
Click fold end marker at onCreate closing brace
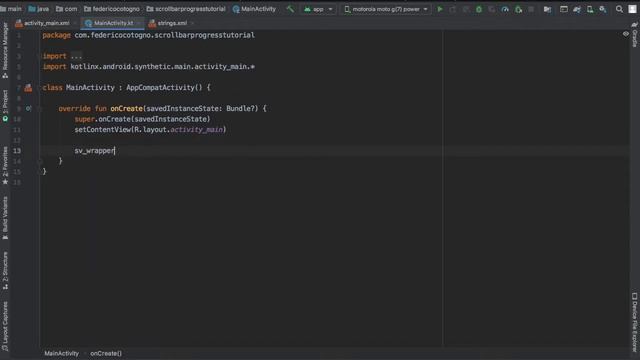(x=40, y=161)
